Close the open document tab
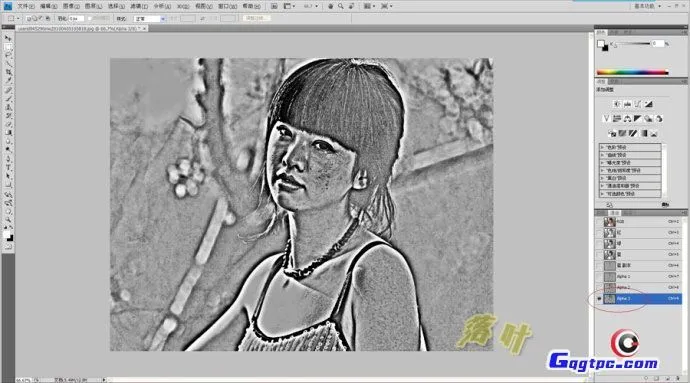The height and width of the screenshot is (383, 690). coord(144,28)
